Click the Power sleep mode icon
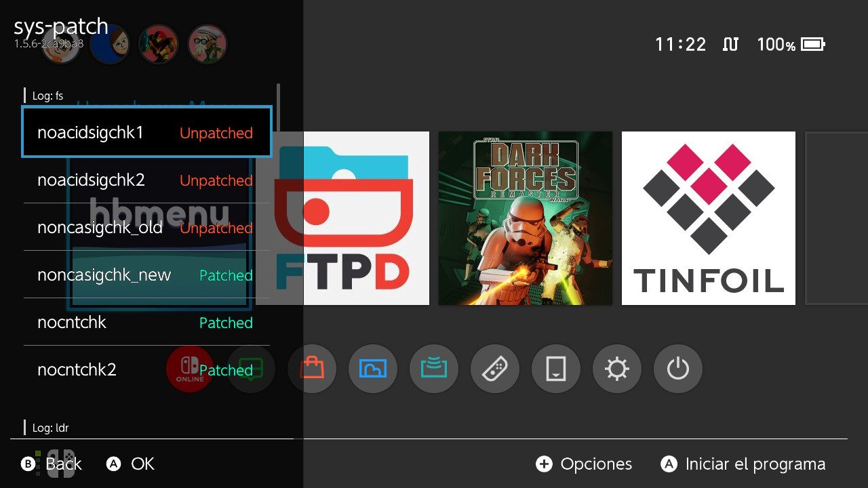The image size is (868, 488). click(x=678, y=369)
